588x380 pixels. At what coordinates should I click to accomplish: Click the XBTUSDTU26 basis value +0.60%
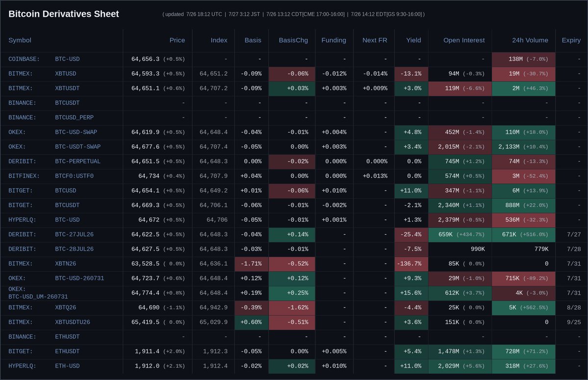[251, 322]
